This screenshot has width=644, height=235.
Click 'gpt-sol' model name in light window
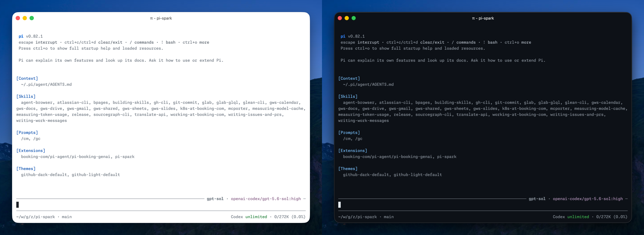pos(215,199)
